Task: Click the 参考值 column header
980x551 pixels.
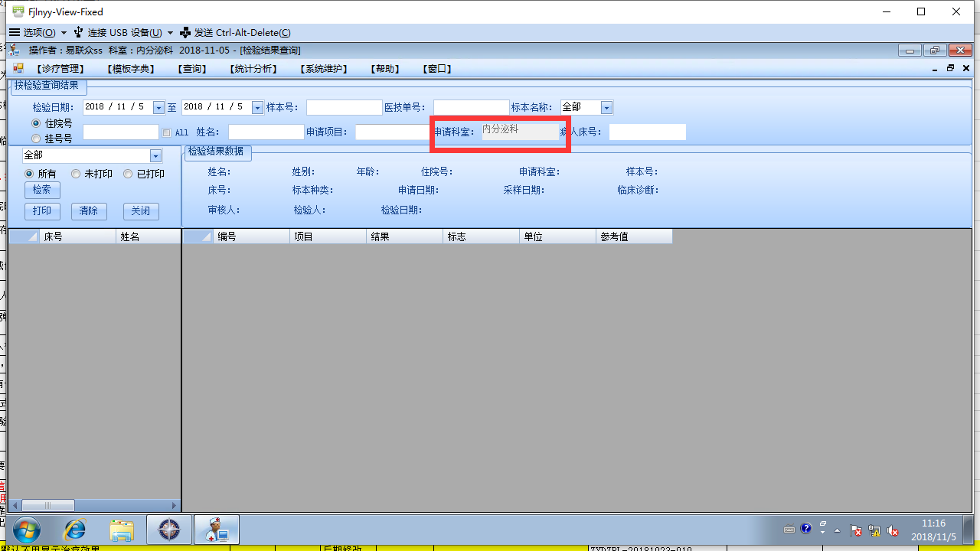Action: click(x=635, y=237)
